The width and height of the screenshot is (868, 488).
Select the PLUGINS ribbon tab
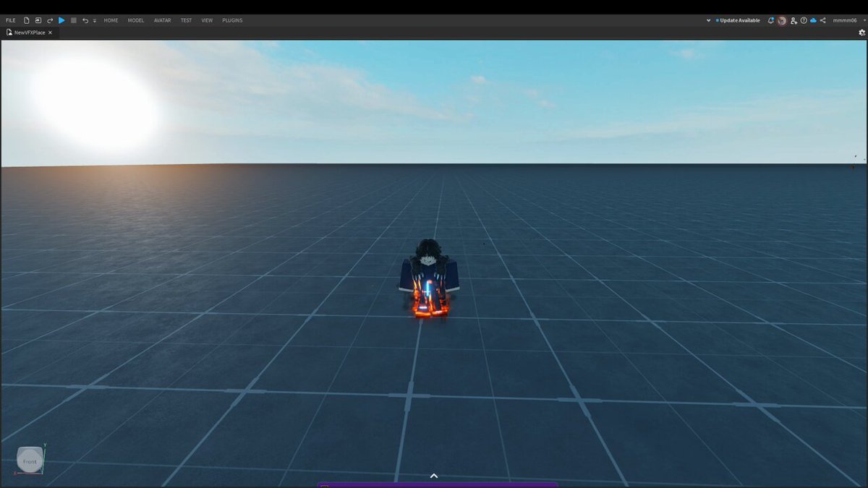[232, 20]
